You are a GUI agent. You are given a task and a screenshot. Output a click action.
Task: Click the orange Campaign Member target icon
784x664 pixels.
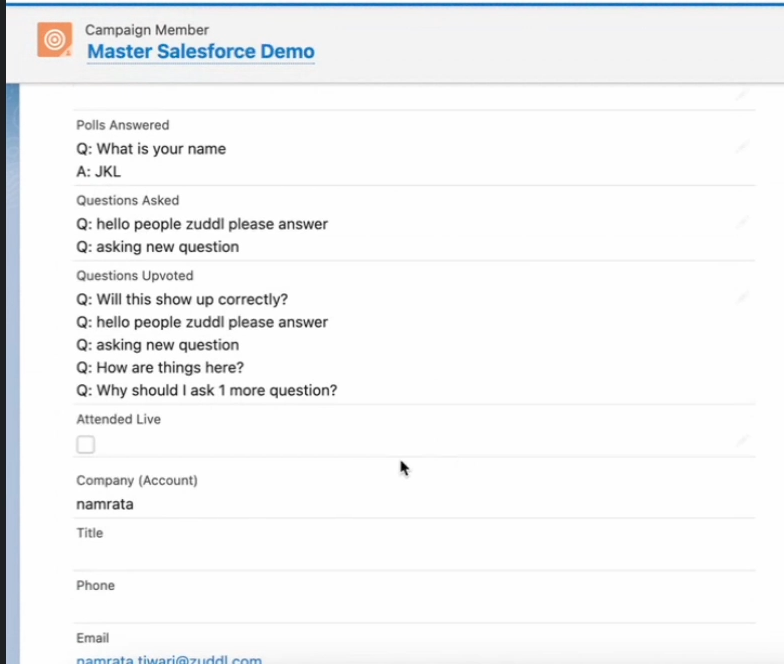tap(54, 40)
